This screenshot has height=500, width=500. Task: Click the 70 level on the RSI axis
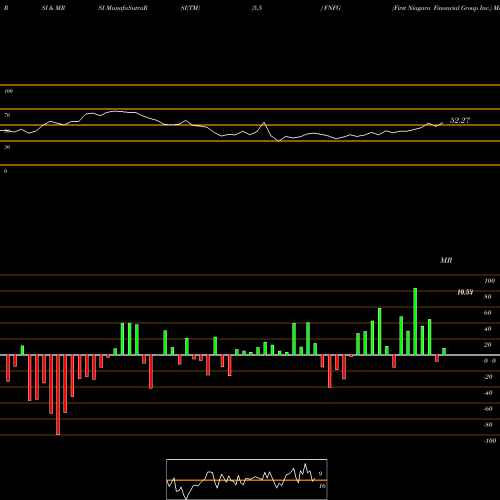[7, 115]
